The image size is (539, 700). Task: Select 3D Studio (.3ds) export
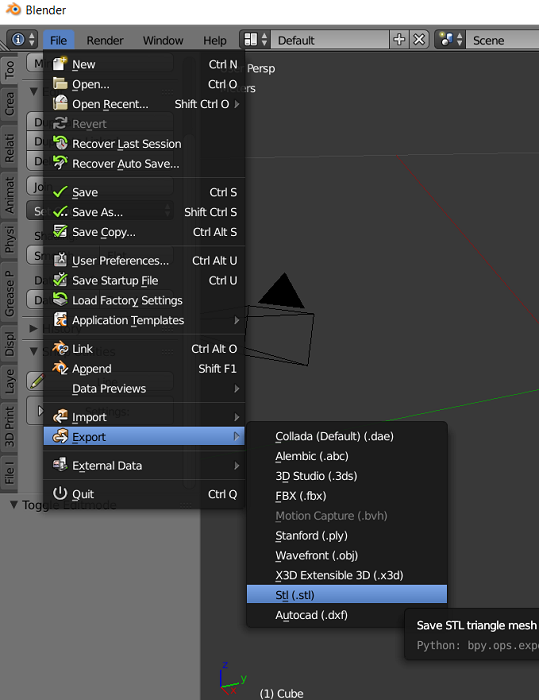(347, 476)
